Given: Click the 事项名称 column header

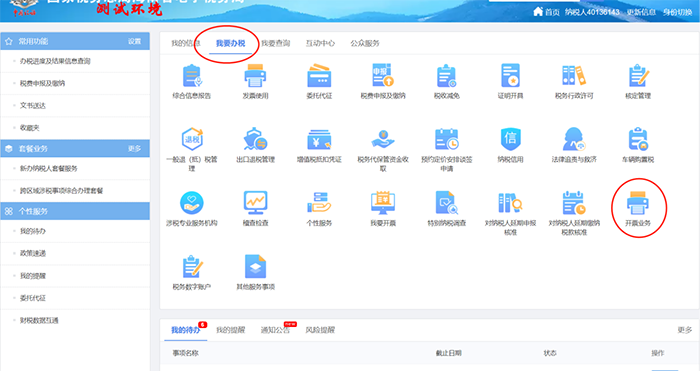Looking at the screenshot, I should coord(185,353).
